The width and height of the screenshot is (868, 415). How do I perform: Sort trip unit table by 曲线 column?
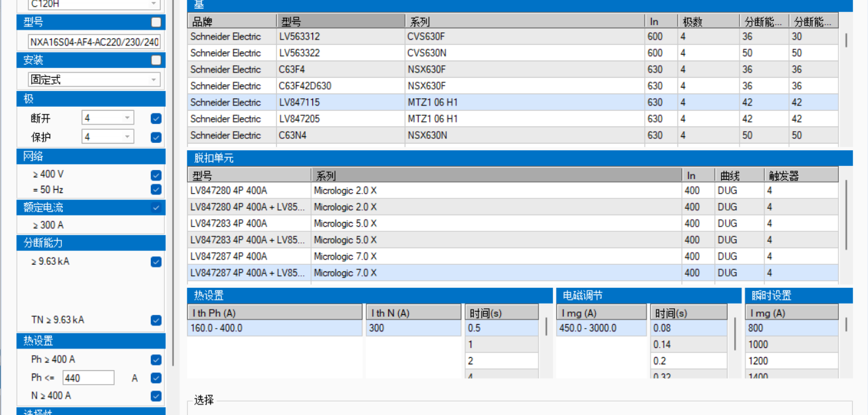(739, 176)
